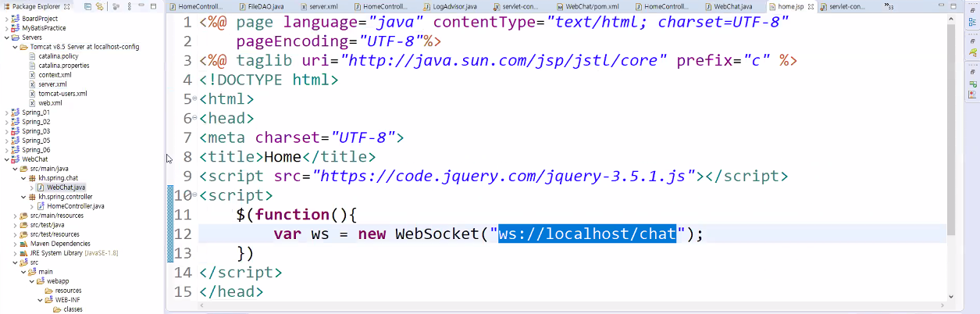Expand Maven Dependencies node
Screen dimensions: 980x314
pyautogui.click(x=15, y=243)
